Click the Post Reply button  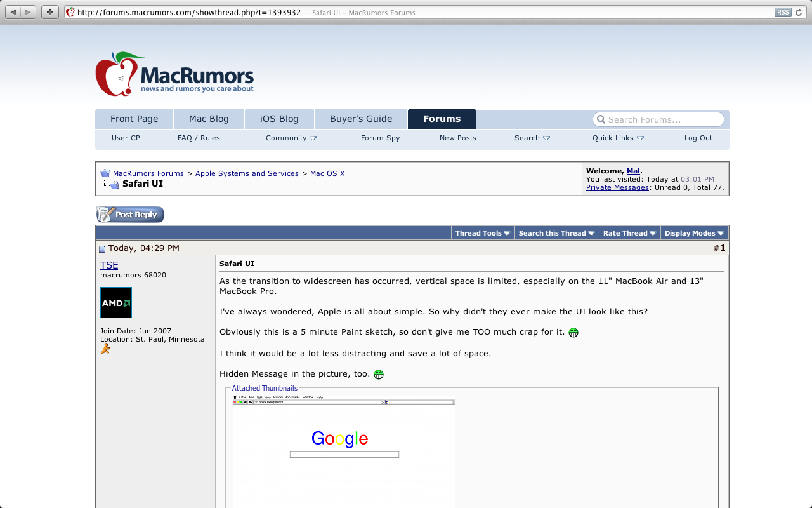130,215
